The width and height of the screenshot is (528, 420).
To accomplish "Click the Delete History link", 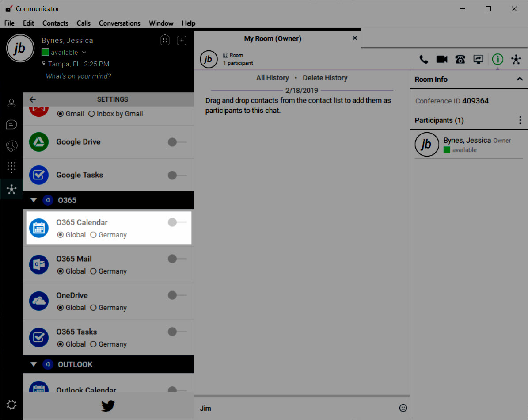I will [x=325, y=78].
